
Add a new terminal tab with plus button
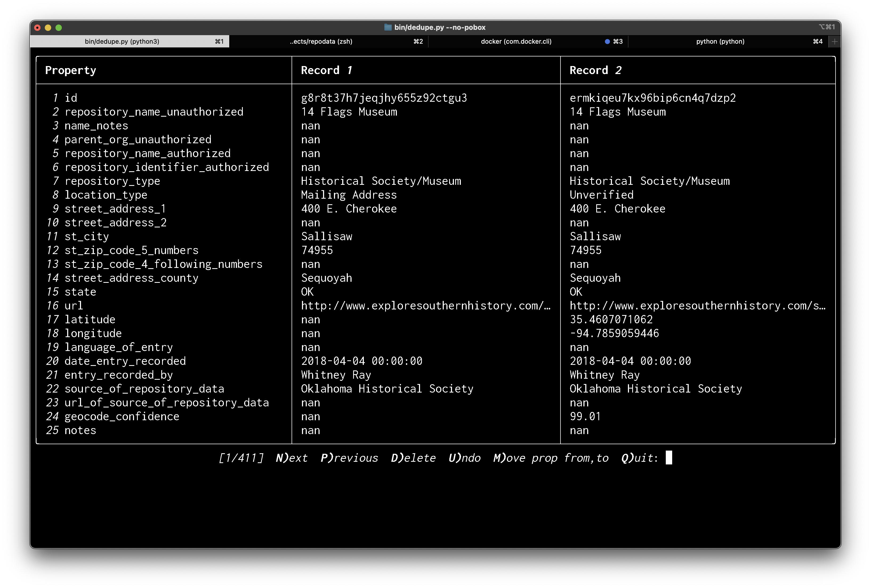point(834,42)
